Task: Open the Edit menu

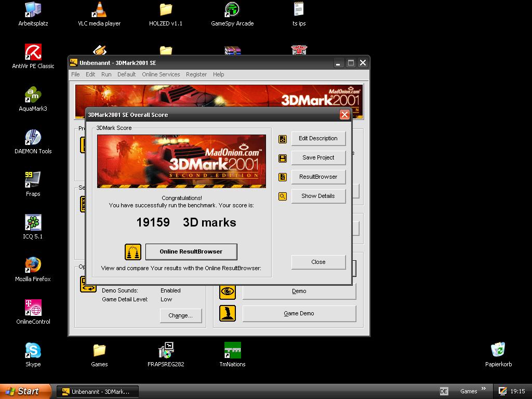Action: [x=90, y=74]
